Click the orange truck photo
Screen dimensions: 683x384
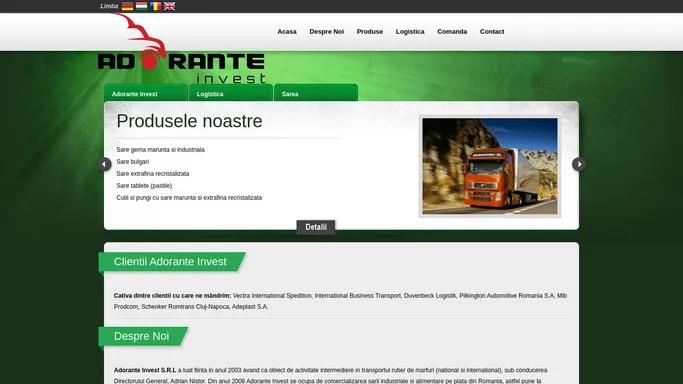tap(490, 166)
